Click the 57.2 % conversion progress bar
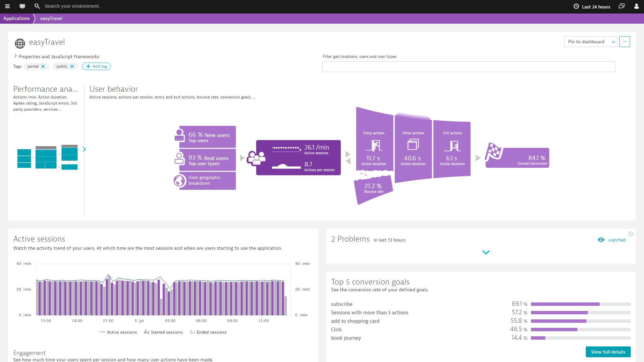644x362 pixels. point(581,313)
